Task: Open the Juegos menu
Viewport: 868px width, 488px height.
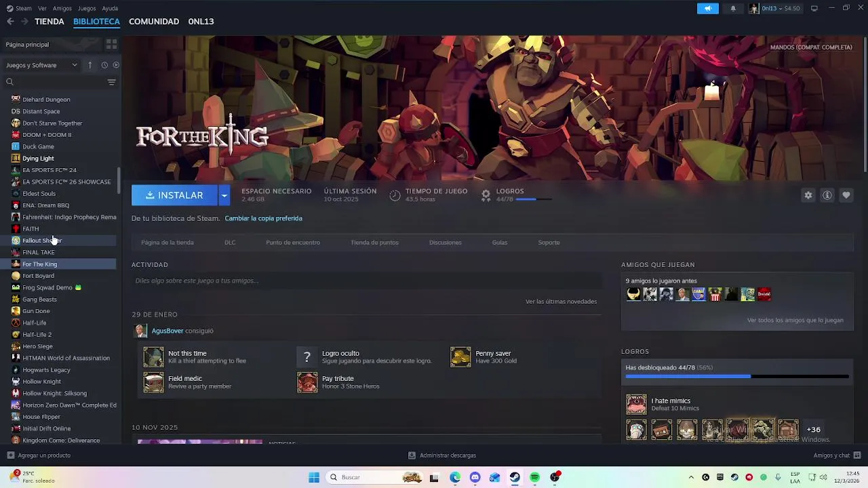Action: click(x=87, y=8)
